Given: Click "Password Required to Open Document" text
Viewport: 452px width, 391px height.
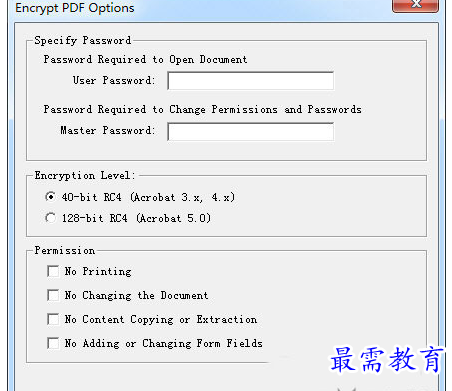Looking at the screenshot, I should click(145, 60).
